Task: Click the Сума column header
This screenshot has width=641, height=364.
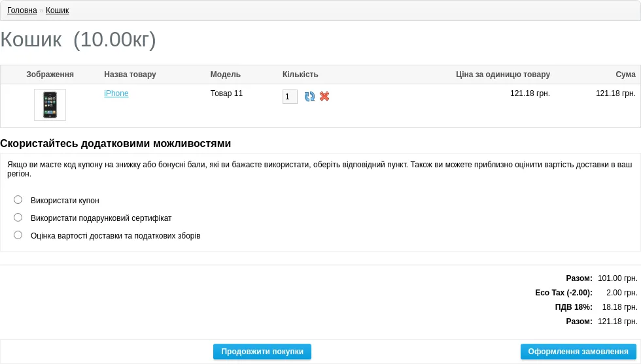Action: coord(625,74)
